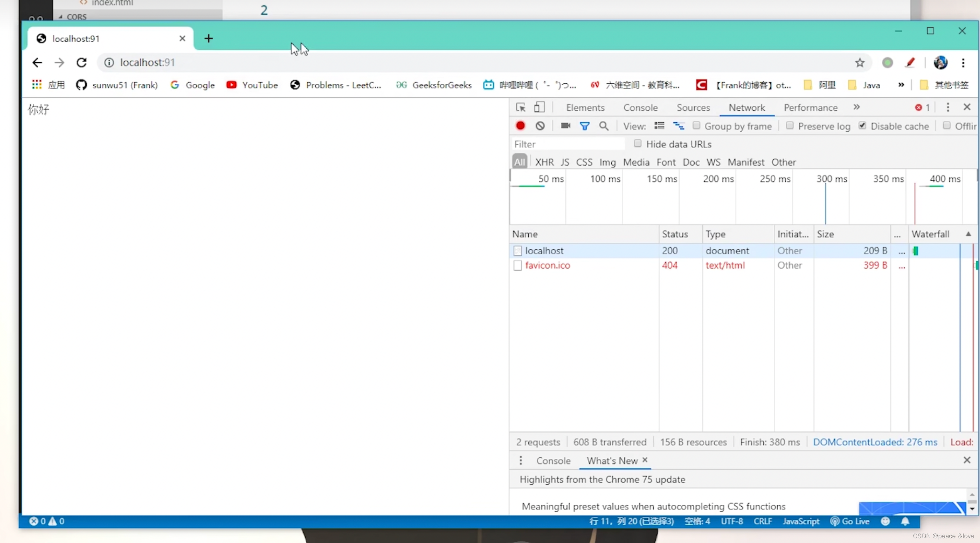The height and width of the screenshot is (543, 980).
Task: Click the screenshot capture icon
Action: point(565,126)
